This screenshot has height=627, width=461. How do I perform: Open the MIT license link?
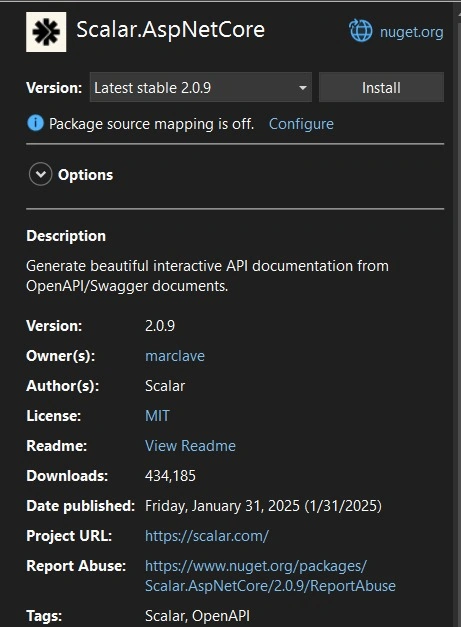point(157,416)
